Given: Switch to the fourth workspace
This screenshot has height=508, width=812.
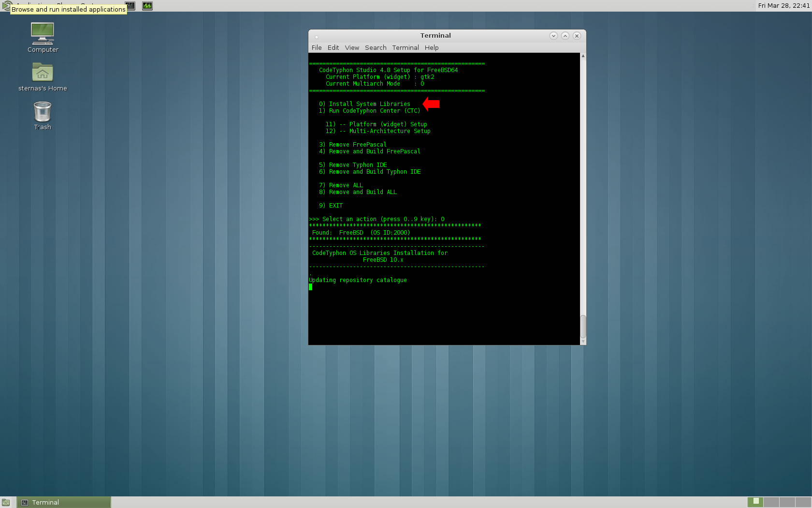Looking at the screenshot, I should click(803, 502).
